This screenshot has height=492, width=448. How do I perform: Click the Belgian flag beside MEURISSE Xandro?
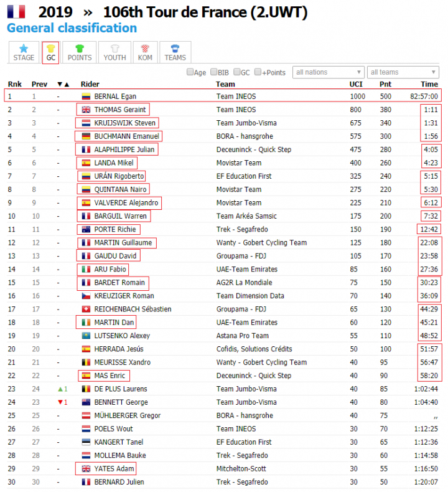(86, 362)
